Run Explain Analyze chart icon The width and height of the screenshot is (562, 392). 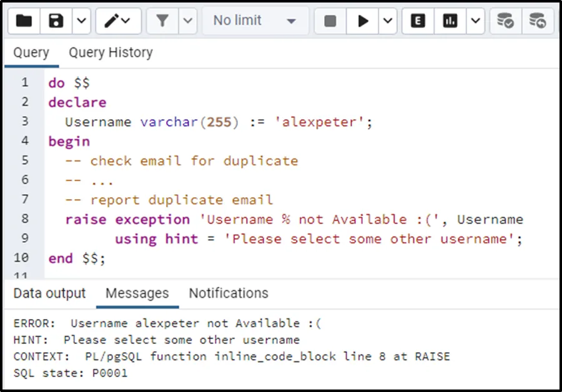(x=450, y=21)
